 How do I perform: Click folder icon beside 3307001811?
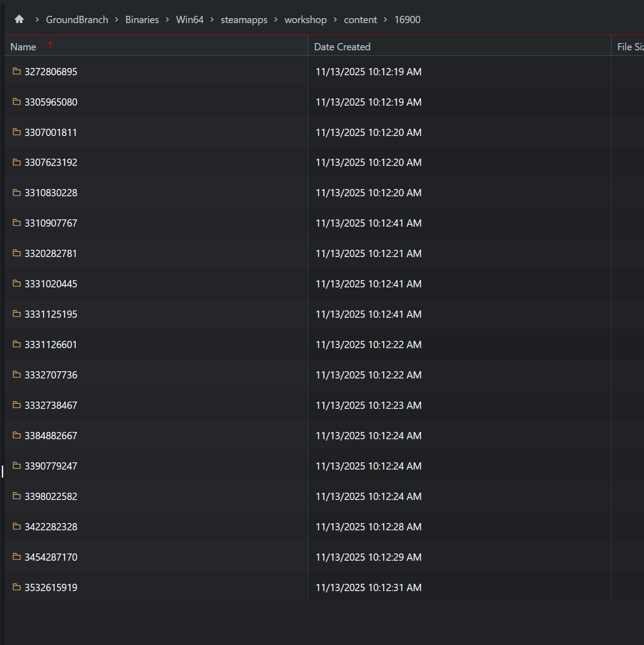(17, 132)
